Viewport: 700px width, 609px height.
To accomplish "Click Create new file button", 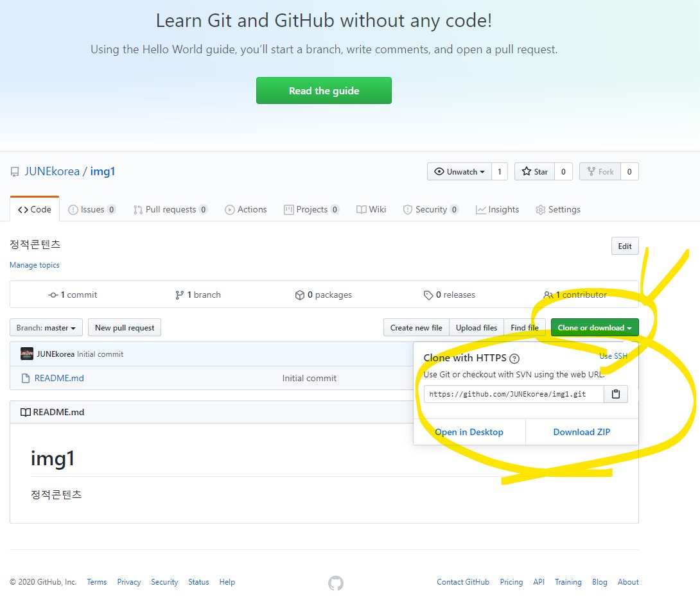I will coord(416,328).
